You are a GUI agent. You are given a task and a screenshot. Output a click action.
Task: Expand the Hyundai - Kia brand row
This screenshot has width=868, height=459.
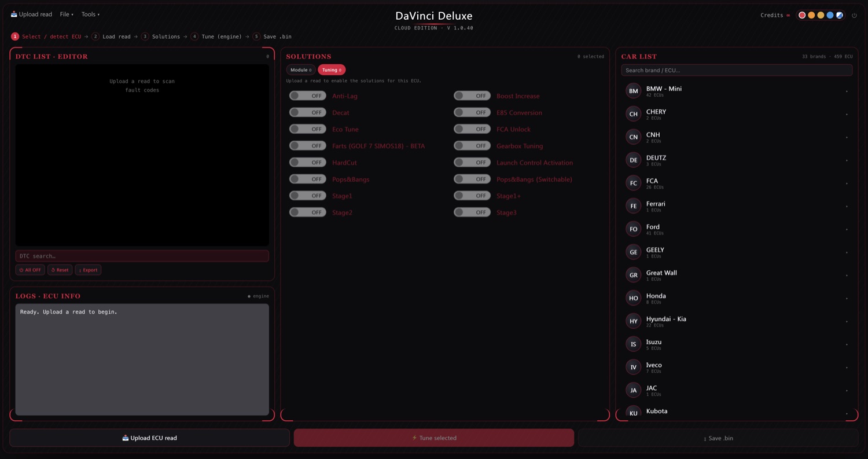(x=737, y=321)
